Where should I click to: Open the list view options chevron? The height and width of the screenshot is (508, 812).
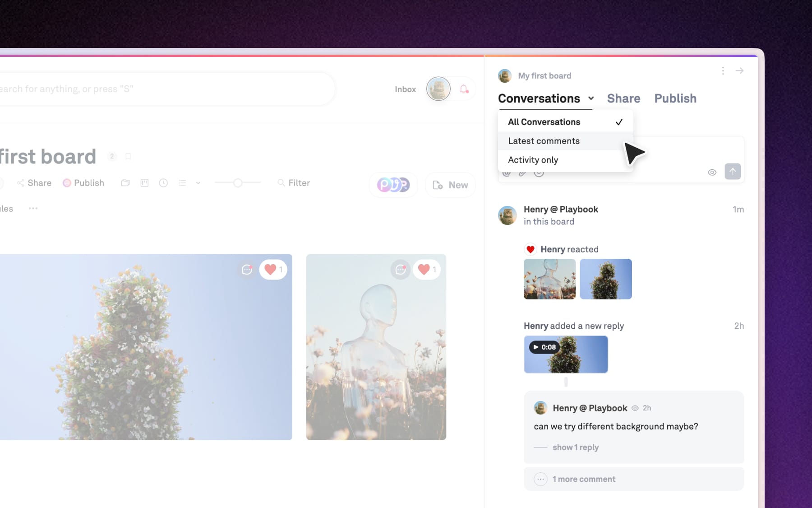click(x=198, y=183)
